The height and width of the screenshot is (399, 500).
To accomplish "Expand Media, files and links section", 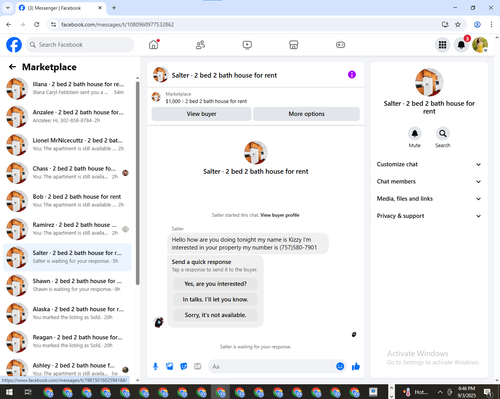I will [x=429, y=199].
